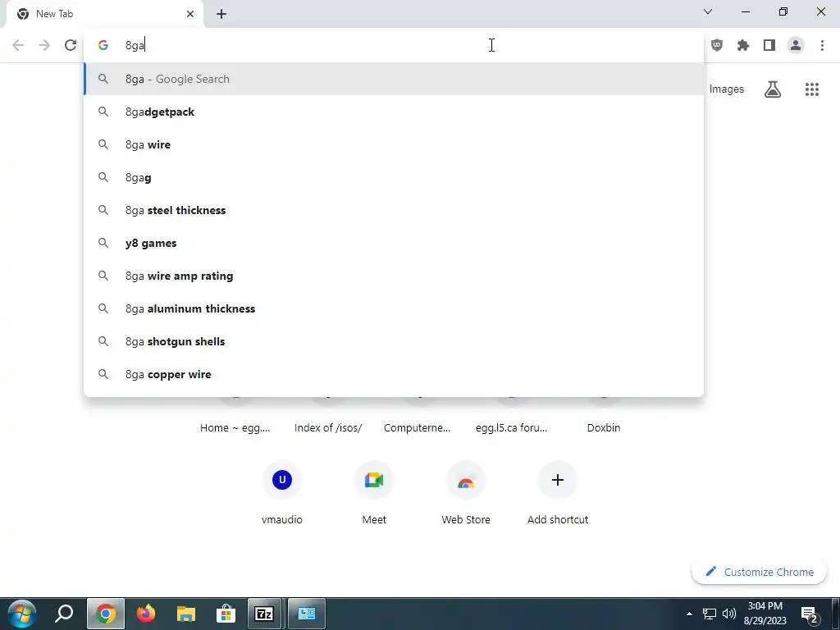Open the 'Index of /isos/' shortcut
The height and width of the screenshot is (630, 840).
(x=328, y=427)
